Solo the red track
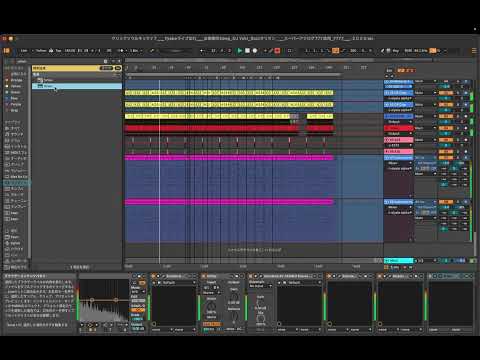480x360 pixels. point(458,128)
